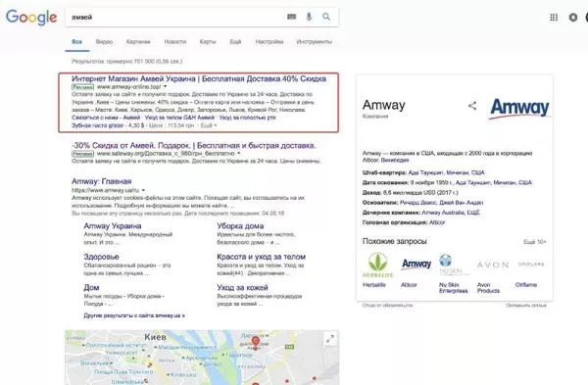Open the Инструменты search tools menu
This screenshot has height=385, width=588.
click(x=314, y=41)
